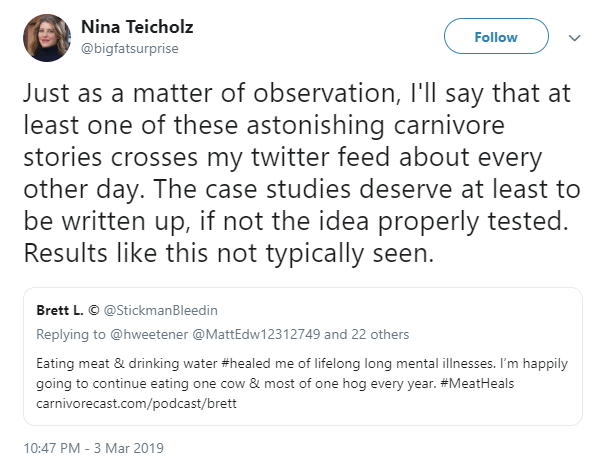This screenshot has width=610, height=460.
Task: Click the @bigfatsurprise handle
Action: tap(131, 48)
